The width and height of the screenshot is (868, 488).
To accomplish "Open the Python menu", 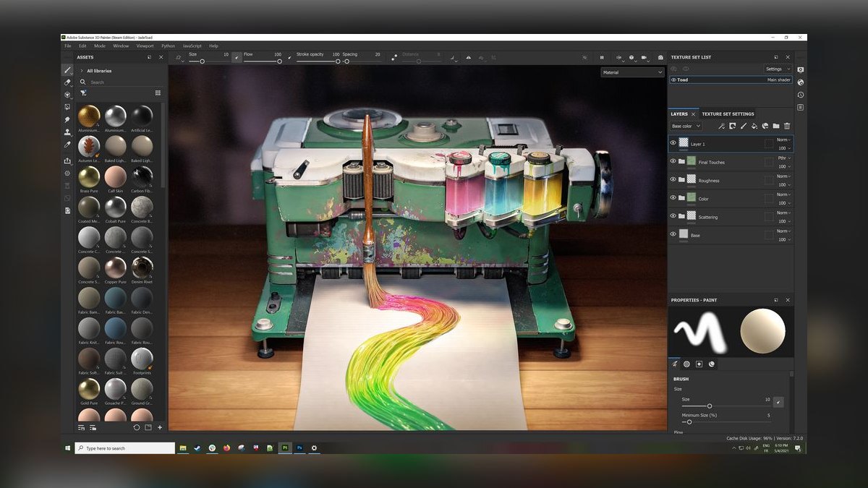I will [x=169, y=46].
